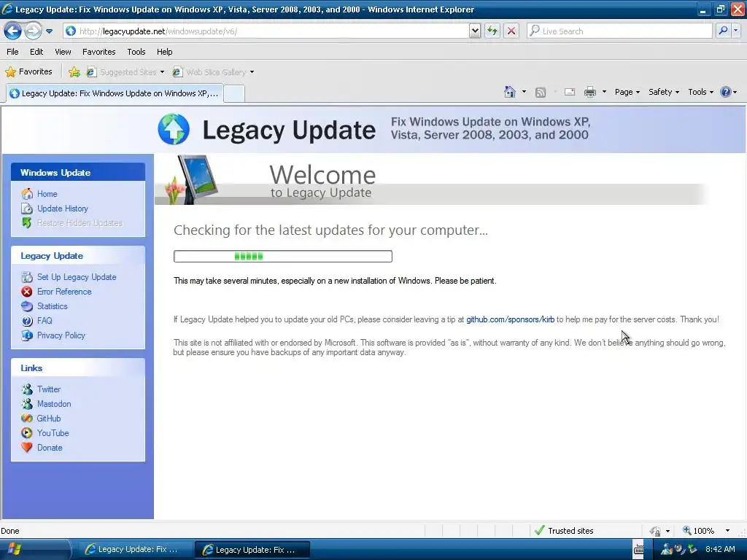Screen dimensions: 747x560
Task: Open the Page command bar menu
Action: pyautogui.click(x=627, y=92)
